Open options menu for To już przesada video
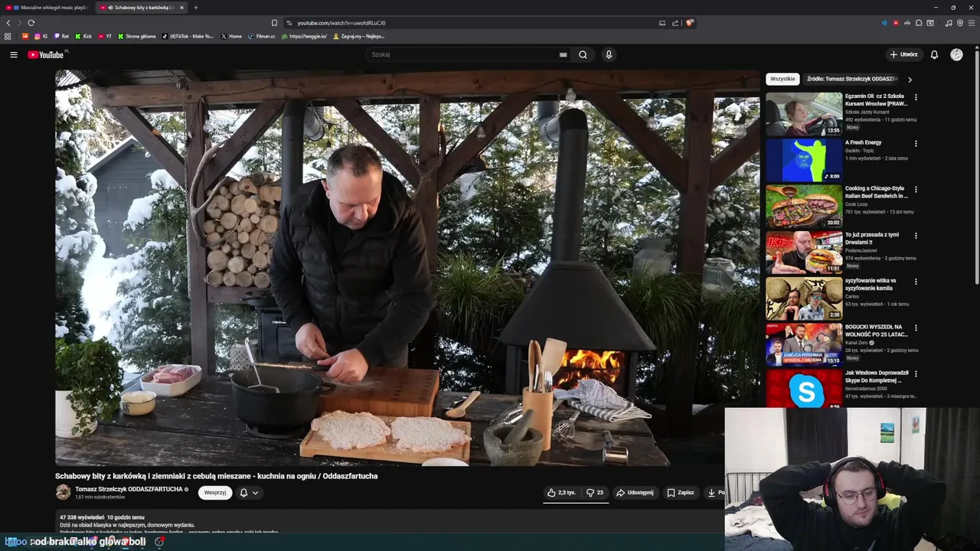 (x=916, y=236)
